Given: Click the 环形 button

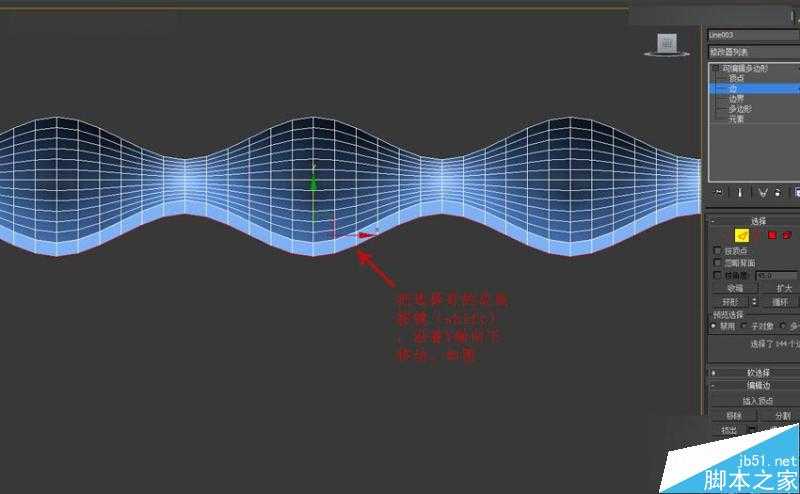Looking at the screenshot, I should 731,302.
